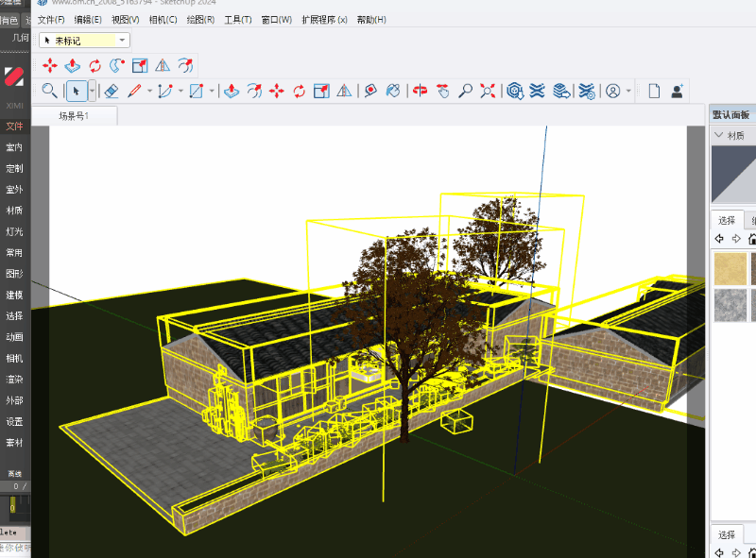This screenshot has height=558, width=756.
Task: Open the user account dropdown arrow
Action: click(x=628, y=92)
